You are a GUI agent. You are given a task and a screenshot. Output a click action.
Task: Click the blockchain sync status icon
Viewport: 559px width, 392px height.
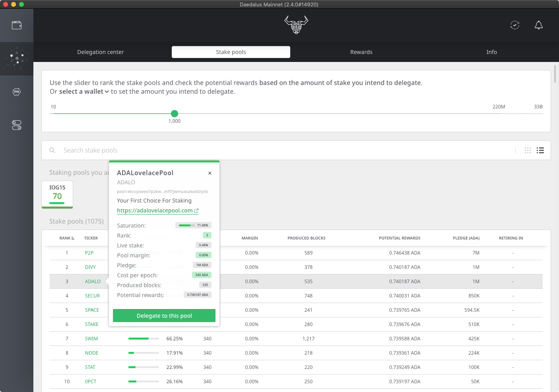tap(515, 25)
